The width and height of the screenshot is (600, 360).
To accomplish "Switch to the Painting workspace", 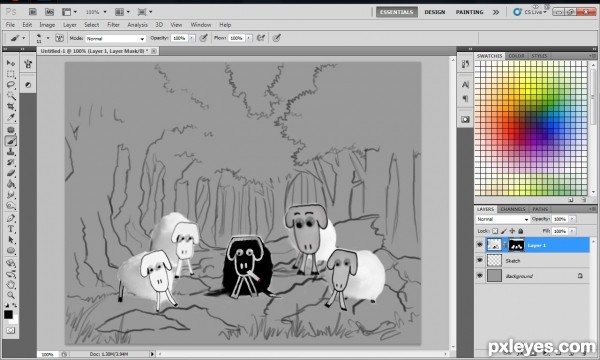I will [x=470, y=12].
